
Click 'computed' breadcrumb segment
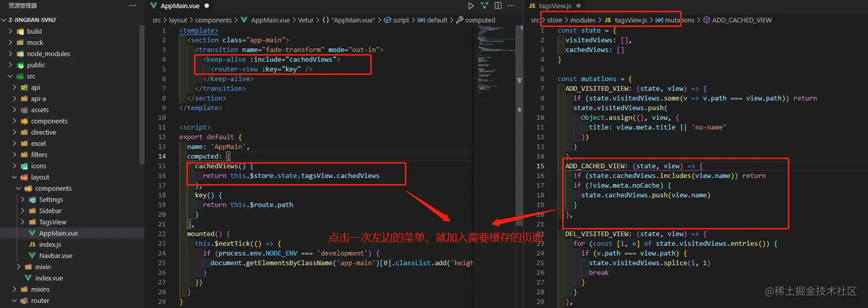(x=480, y=20)
